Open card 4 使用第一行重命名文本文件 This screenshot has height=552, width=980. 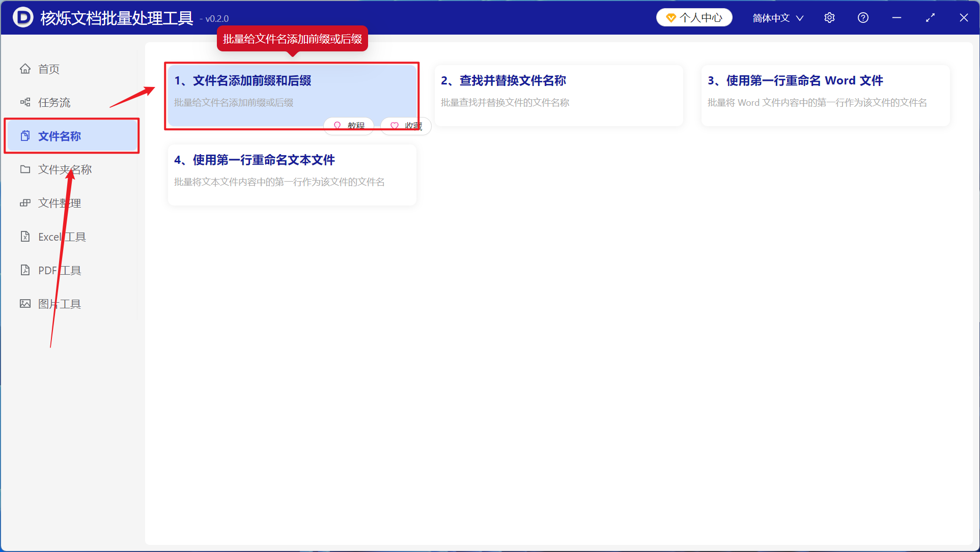[x=292, y=175]
